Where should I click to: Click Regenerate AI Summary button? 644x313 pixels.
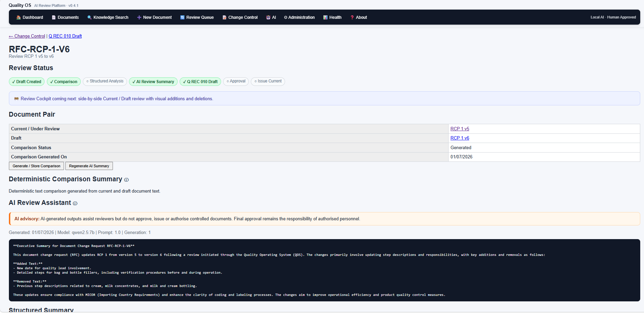tap(89, 166)
